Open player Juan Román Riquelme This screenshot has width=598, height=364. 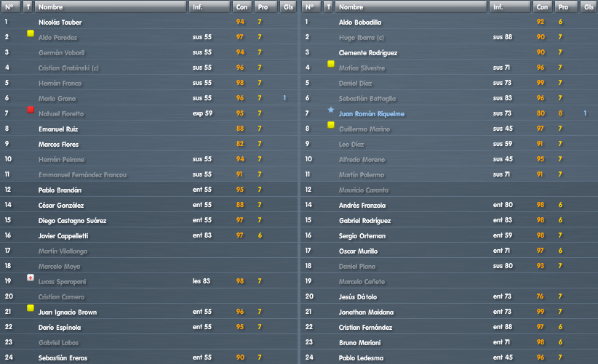point(372,114)
